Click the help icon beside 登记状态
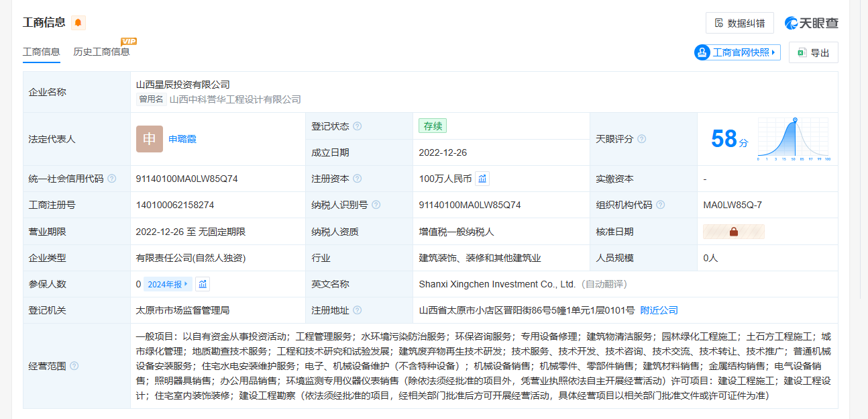Image resolution: width=868 pixels, height=419 pixels. tap(358, 126)
